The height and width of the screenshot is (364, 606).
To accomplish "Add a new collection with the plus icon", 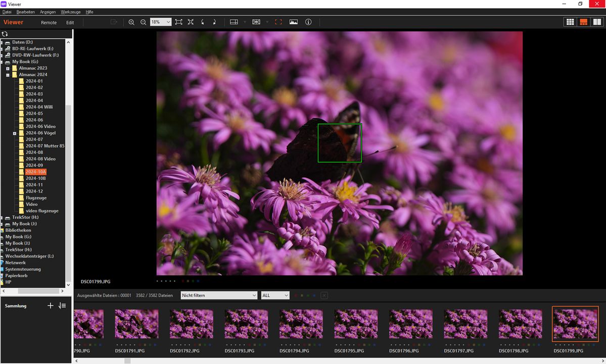I will click(x=50, y=305).
